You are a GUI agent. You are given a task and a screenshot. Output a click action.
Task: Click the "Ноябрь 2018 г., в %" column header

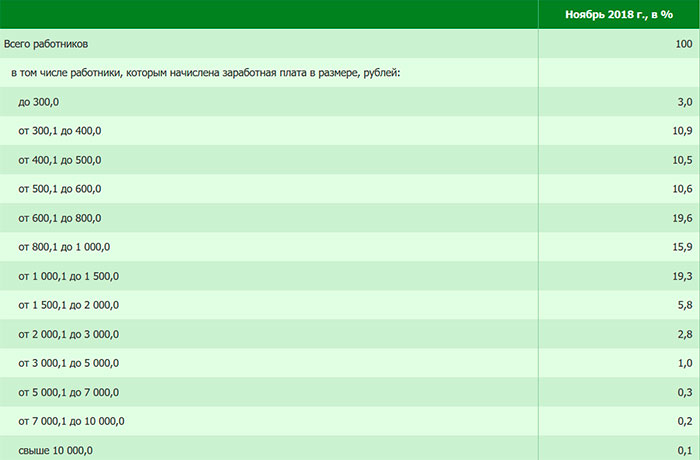[620, 14]
